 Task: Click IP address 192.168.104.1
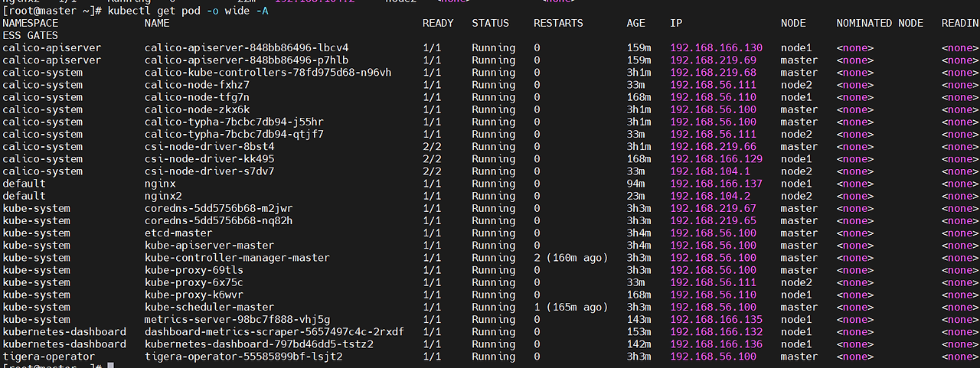710,171
